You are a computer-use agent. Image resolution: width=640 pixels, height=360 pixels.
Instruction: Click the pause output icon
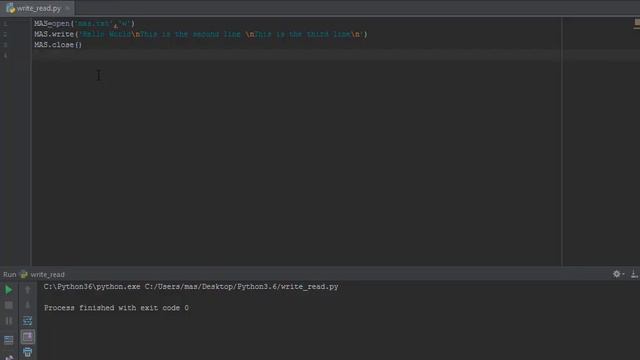point(8,321)
